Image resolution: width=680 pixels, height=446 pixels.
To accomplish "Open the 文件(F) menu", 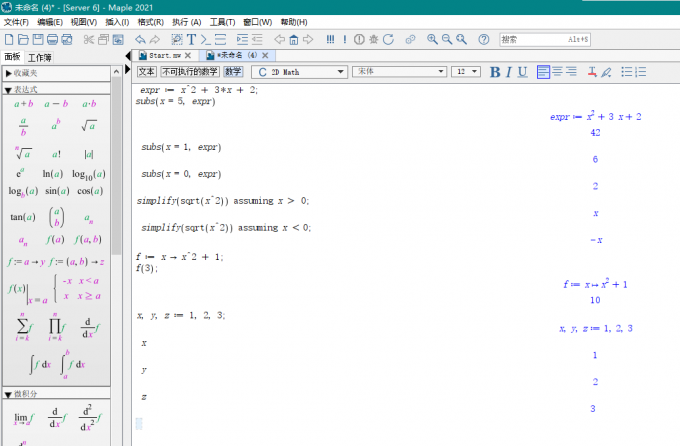I will [16, 22].
